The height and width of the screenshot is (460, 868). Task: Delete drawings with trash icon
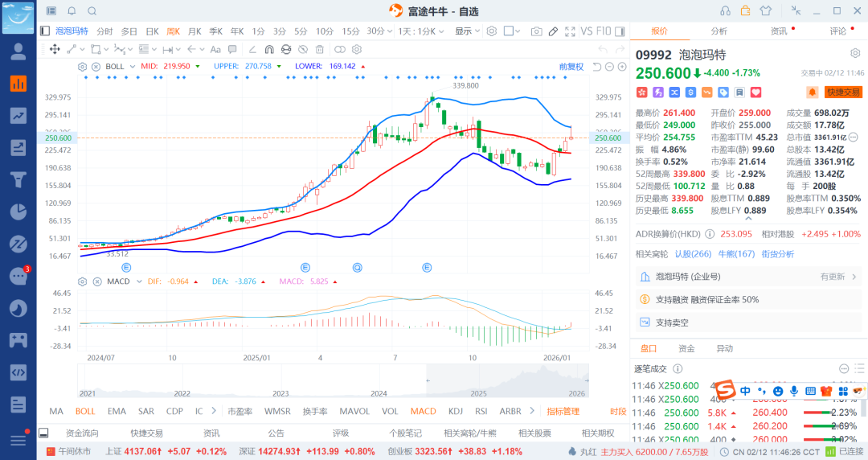click(320, 49)
